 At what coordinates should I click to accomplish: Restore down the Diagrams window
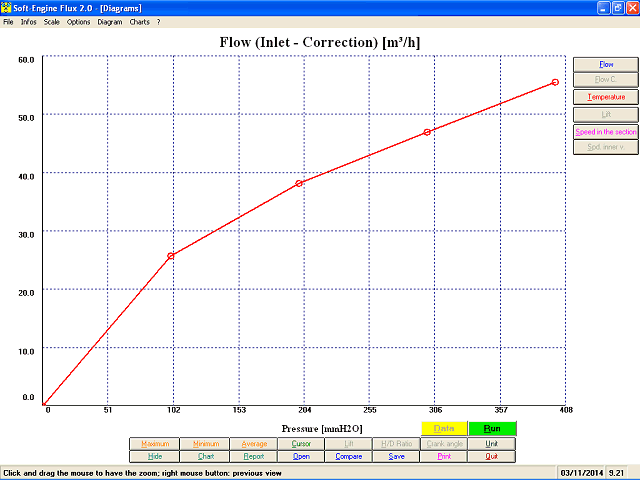point(618,8)
